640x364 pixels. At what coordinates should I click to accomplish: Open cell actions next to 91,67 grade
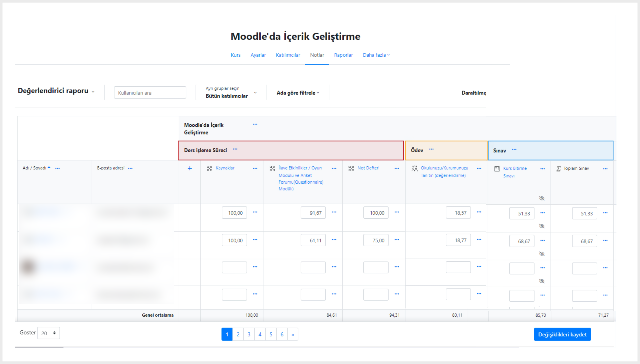[x=334, y=212]
